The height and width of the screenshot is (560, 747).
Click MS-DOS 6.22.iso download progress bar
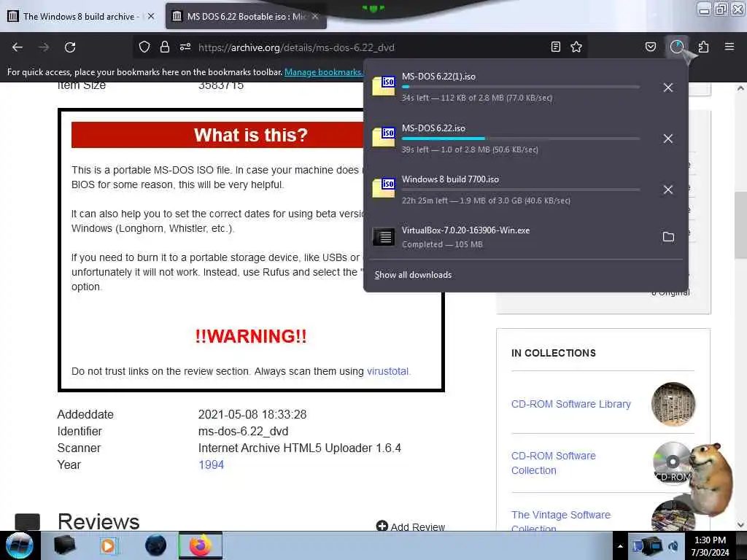coord(520,139)
